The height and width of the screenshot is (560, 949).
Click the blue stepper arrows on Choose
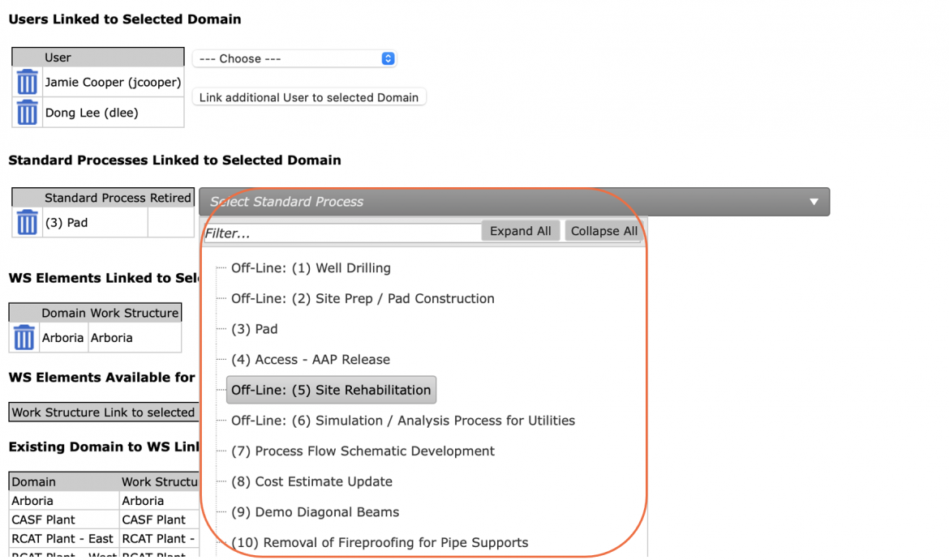tap(388, 58)
